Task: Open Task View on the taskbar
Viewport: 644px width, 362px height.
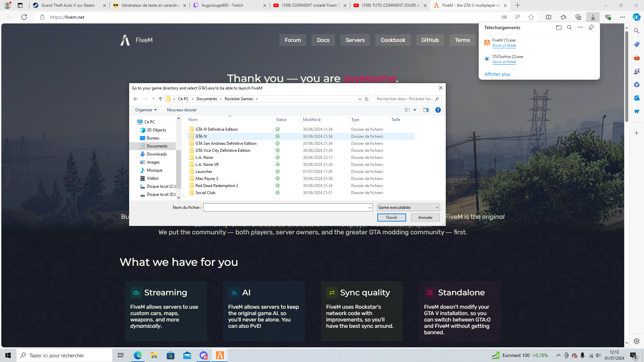Action: 121,355
